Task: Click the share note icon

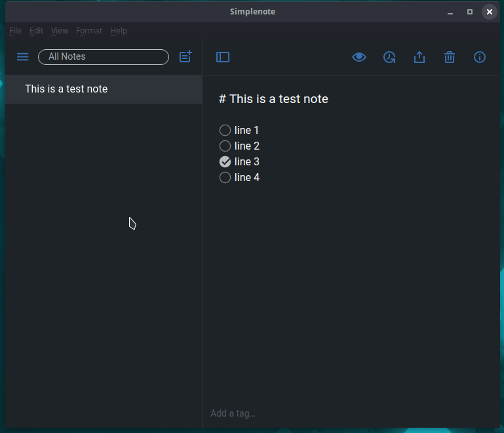Action: 419,57
